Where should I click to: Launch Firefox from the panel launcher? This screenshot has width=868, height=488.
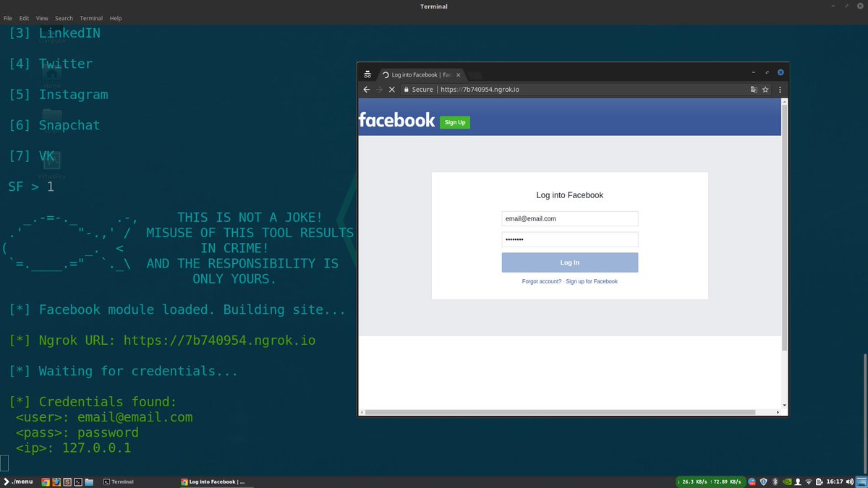tap(56, 481)
